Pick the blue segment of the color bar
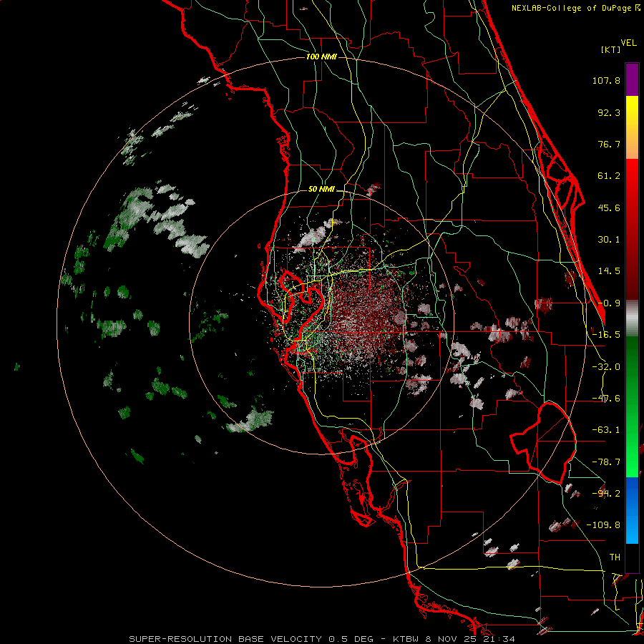644x644 pixels. 632,510
